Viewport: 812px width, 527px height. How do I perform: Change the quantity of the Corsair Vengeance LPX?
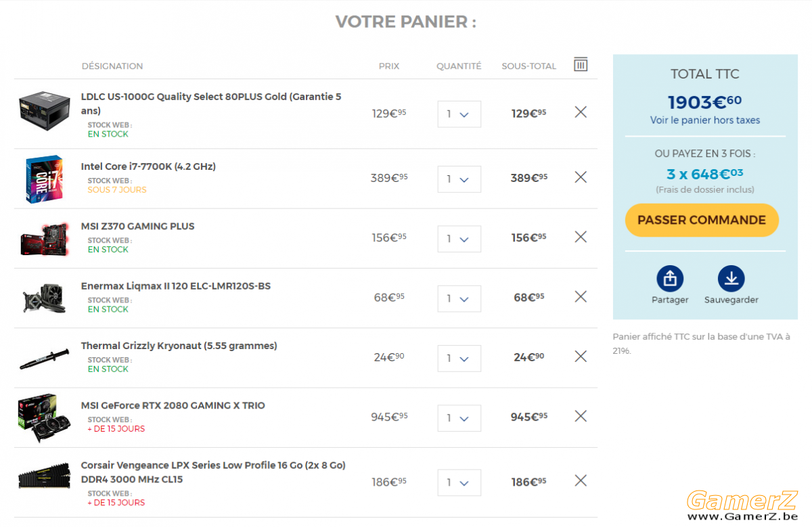[459, 483]
